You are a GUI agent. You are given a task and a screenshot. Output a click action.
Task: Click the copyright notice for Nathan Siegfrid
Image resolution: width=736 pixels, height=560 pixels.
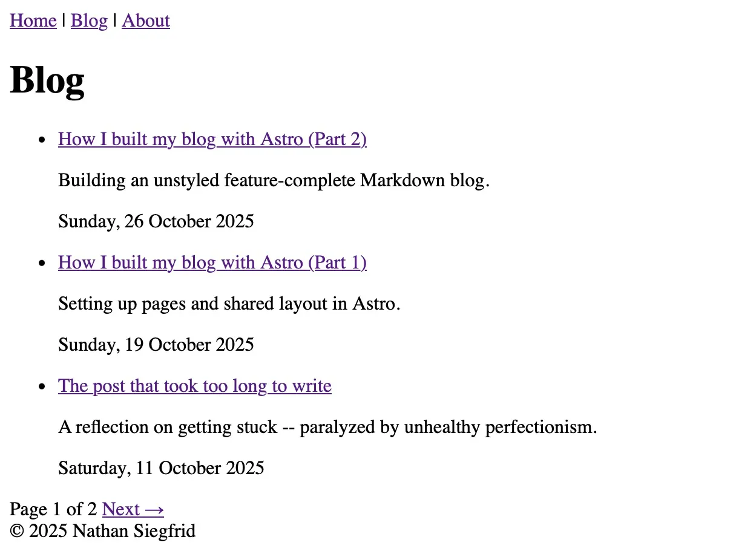click(102, 531)
